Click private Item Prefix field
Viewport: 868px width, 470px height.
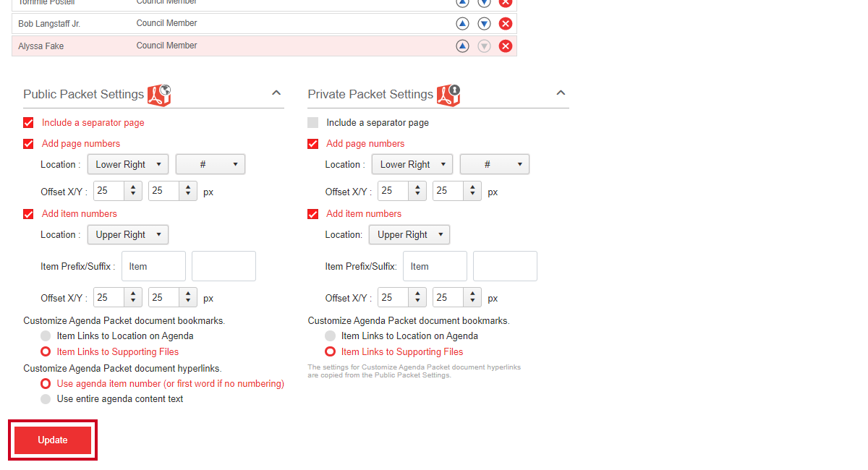[435, 266]
